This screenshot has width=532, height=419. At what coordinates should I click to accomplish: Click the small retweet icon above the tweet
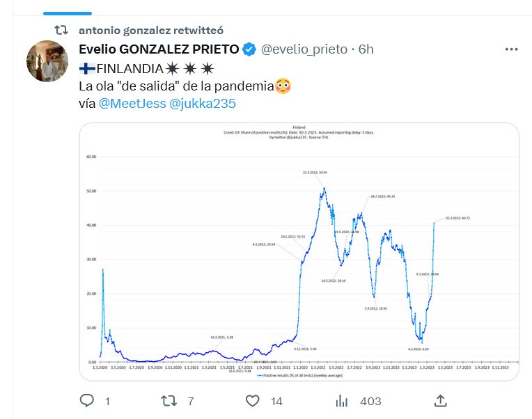click(62, 30)
